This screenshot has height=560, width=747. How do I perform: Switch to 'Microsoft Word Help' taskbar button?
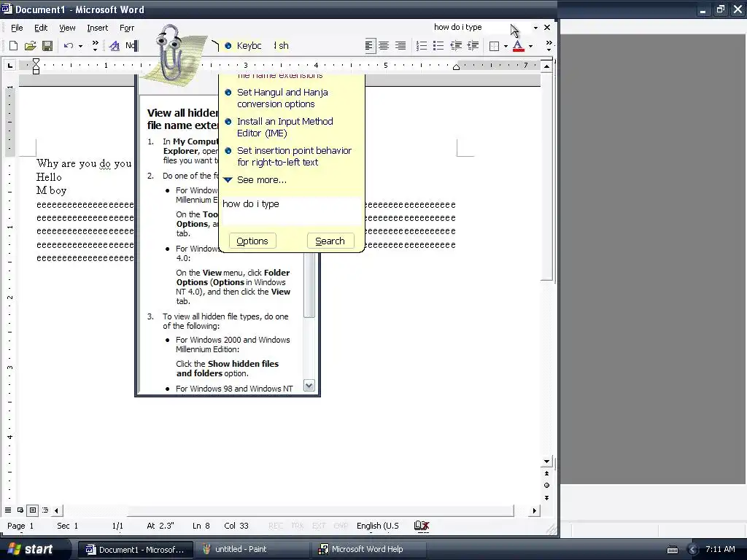(x=370, y=549)
